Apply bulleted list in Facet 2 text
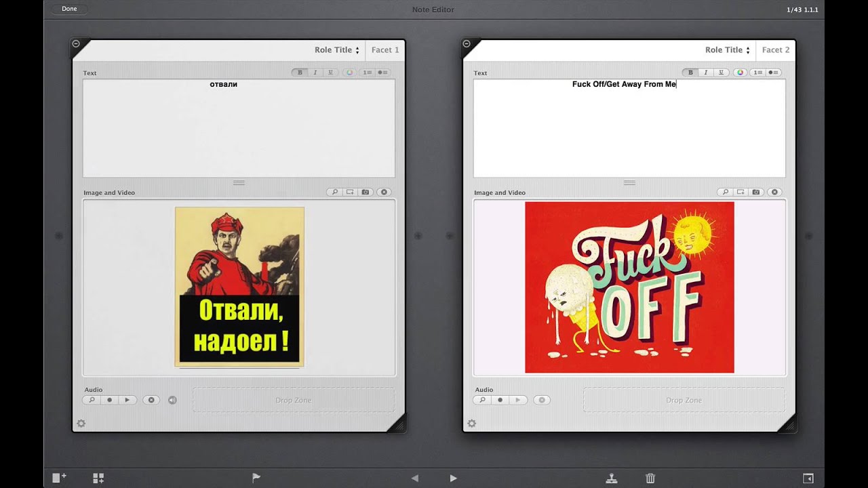868x488 pixels. click(773, 73)
